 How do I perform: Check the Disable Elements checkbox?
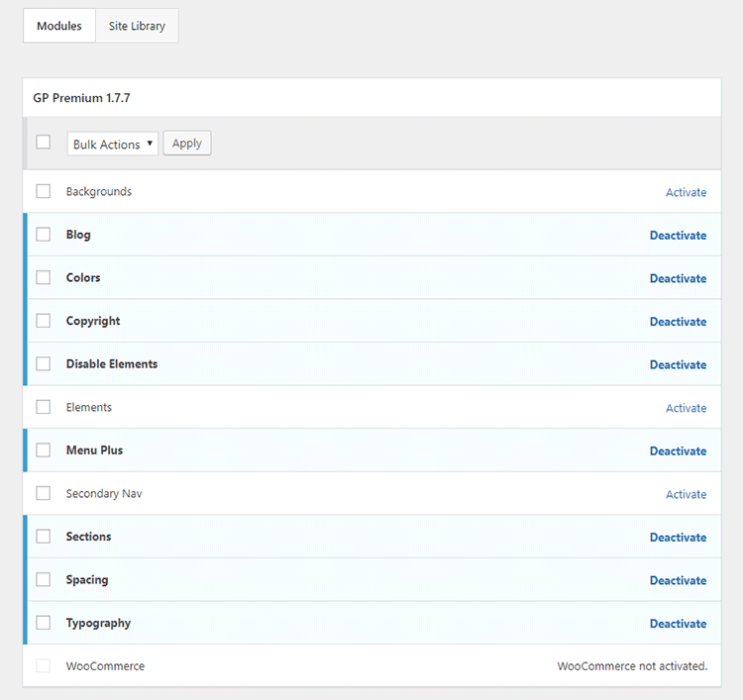(44, 363)
